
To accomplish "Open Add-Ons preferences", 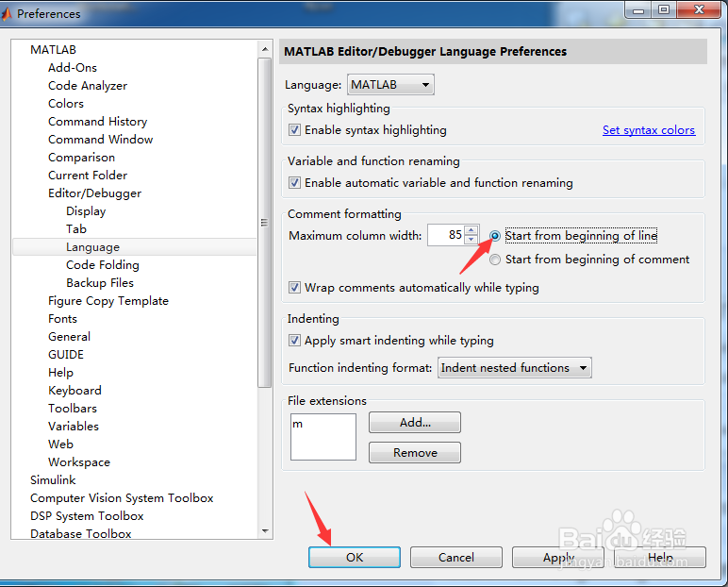I will (x=73, y=68).
